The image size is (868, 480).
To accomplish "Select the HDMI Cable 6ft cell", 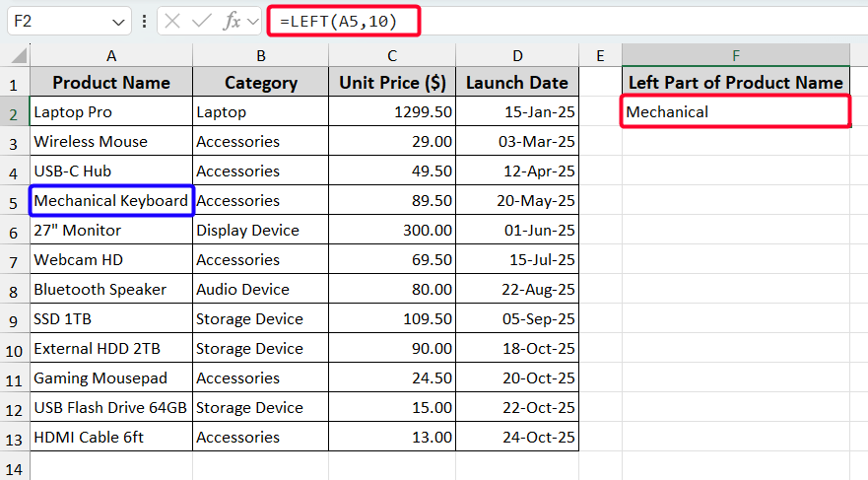I will coord(111,437).
